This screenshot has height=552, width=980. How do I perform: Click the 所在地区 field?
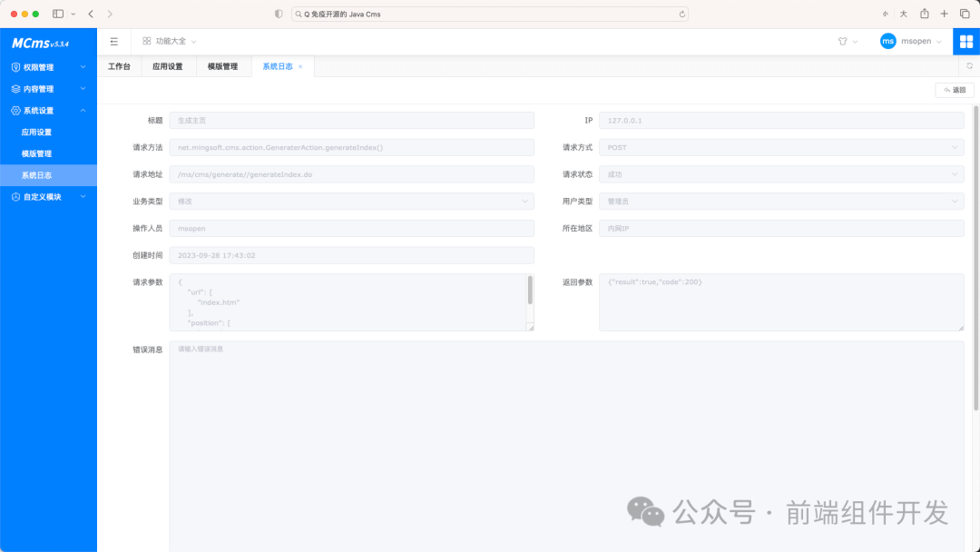(781, 228)
